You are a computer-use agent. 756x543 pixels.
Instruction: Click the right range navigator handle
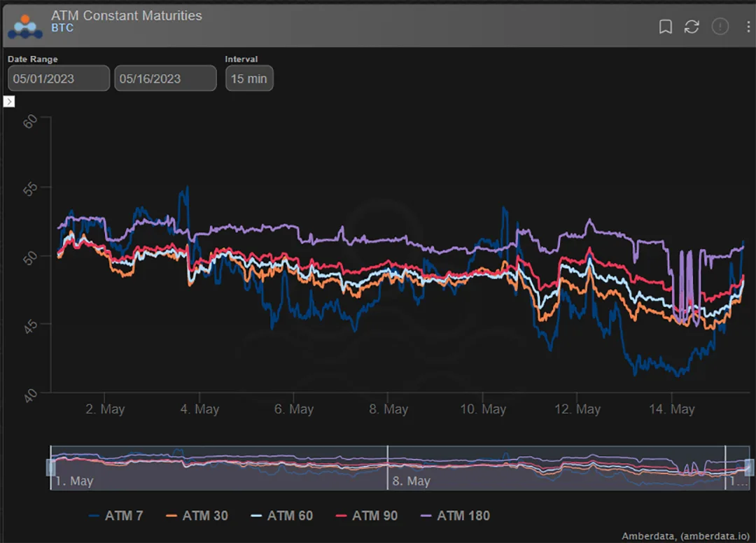(x=749, y=467)
